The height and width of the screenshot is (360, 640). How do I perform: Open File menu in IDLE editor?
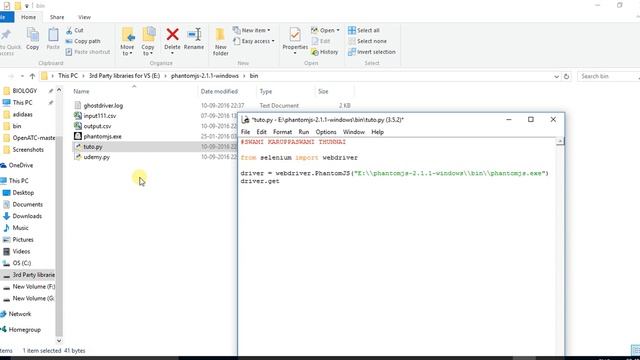coord(245,132)
